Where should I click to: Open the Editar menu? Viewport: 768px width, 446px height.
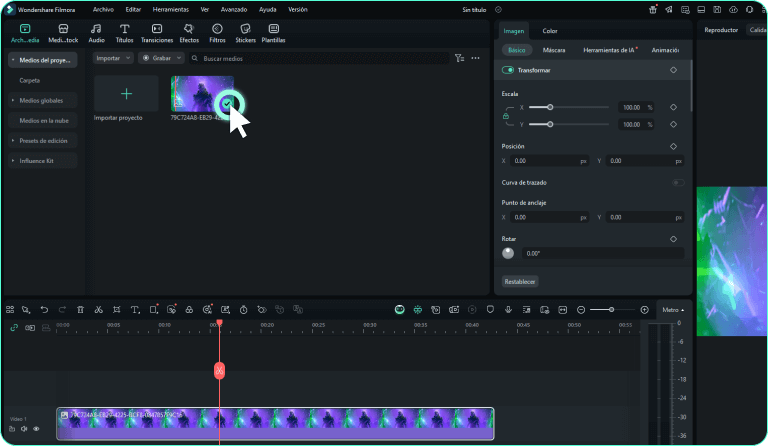click(x=133, y=9)
